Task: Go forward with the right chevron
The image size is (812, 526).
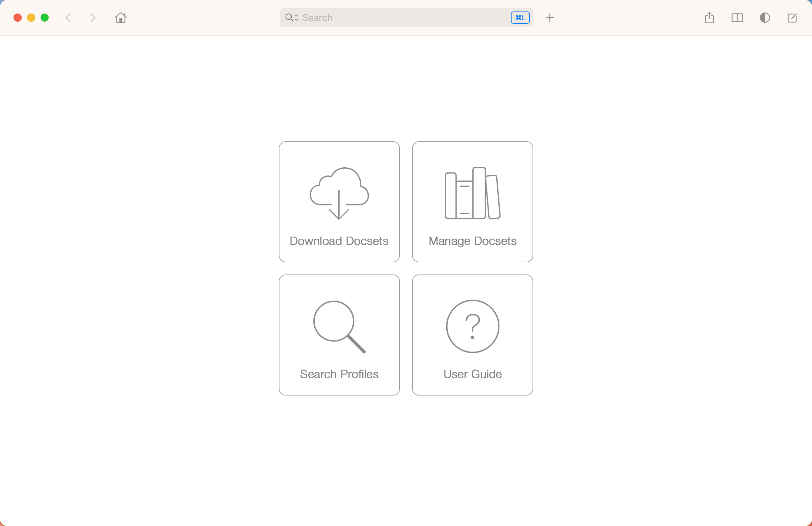Action: pyautogui.click(x=92, y=18)
